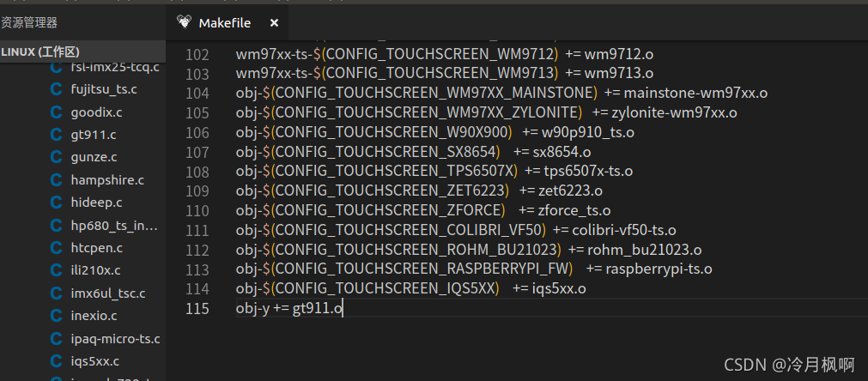Screen dimensions: 868x381
Task: Open iqs5xx.c in the explorer
Action: click(95, 361)
